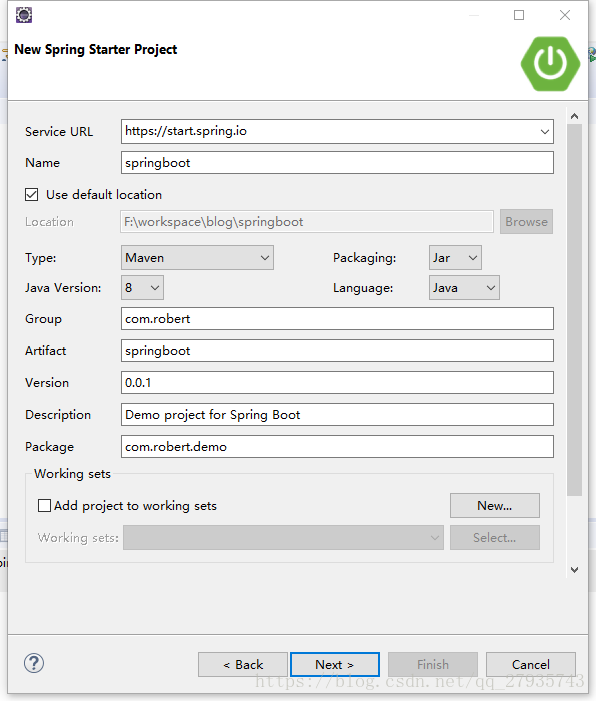Click the 'Packaging:' label
Screen dimensions: 596x701
click(x=364, y=258)
